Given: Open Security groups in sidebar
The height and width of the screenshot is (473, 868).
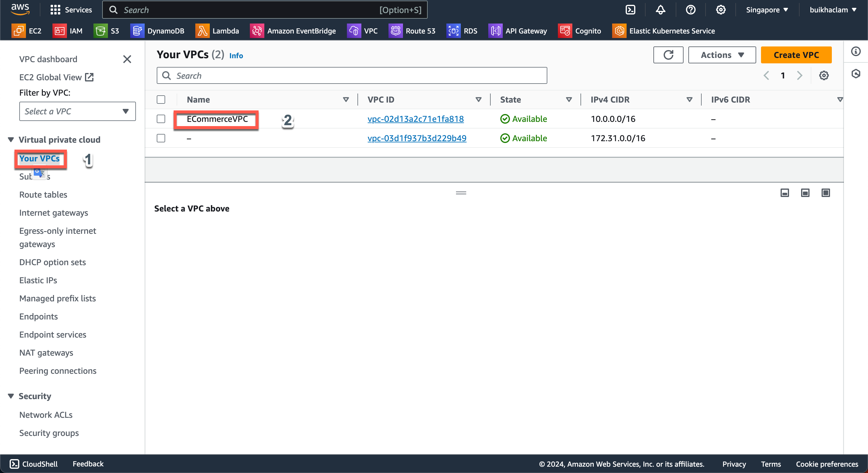Looking at the screenshot, I should tap(49, 433).
